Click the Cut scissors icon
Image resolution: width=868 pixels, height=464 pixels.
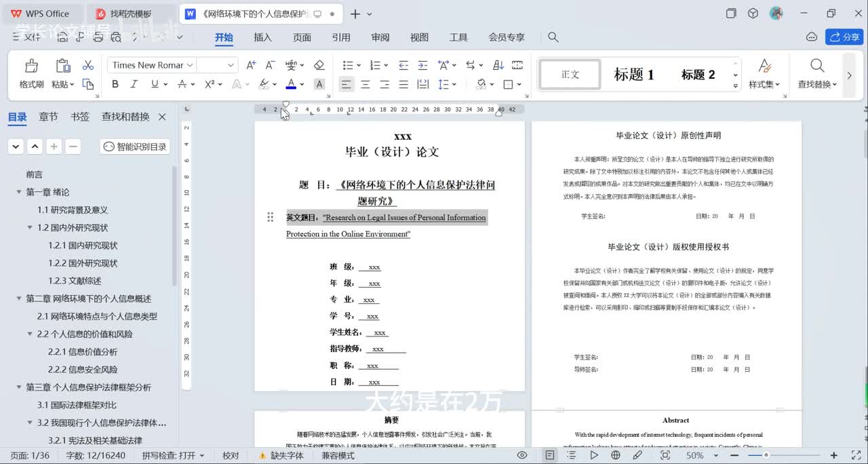[x=87, y=65]
